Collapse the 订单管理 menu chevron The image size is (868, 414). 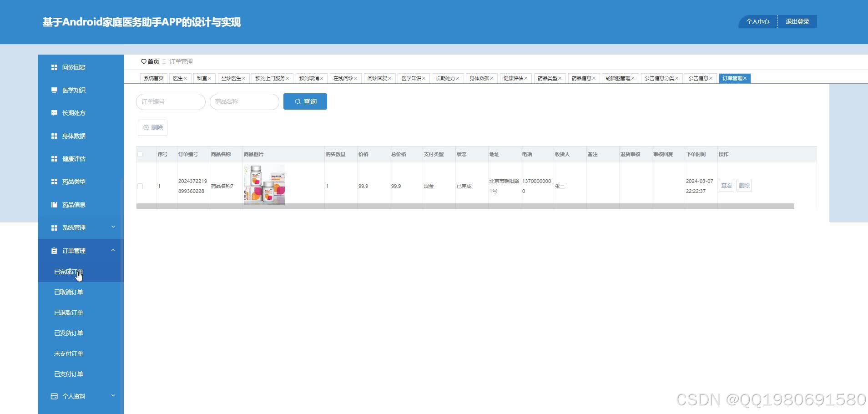[113, 250]
